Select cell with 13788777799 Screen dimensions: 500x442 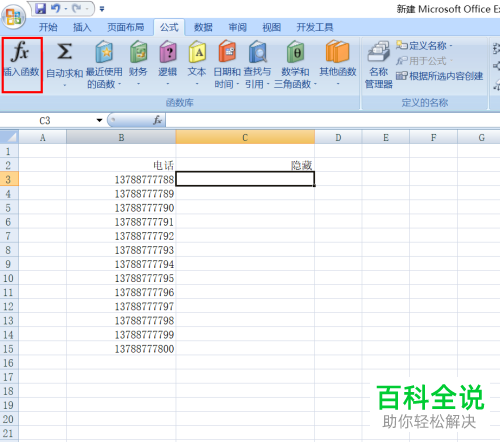pyautogui.click(x=121, y=335)
